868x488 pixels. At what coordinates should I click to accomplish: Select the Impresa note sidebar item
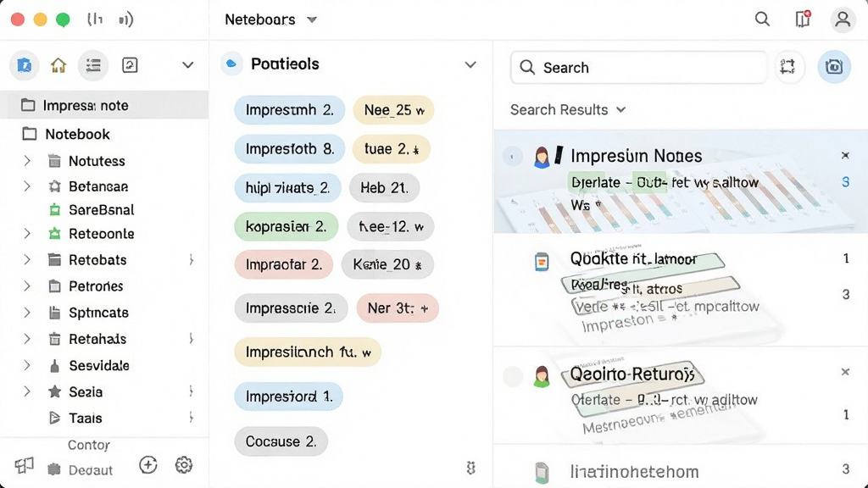point(104,105)
